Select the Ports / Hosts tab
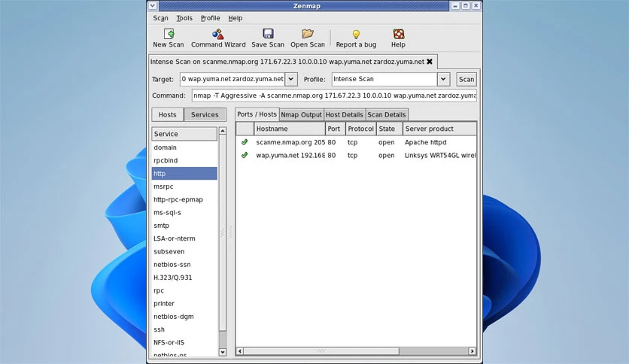This screenshot has width=629, height=364. 257,114
